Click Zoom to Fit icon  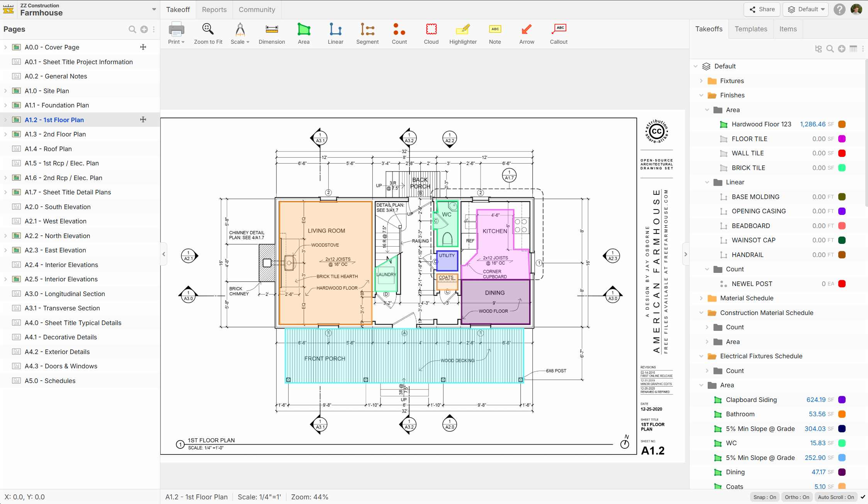(x=208, y=34)
